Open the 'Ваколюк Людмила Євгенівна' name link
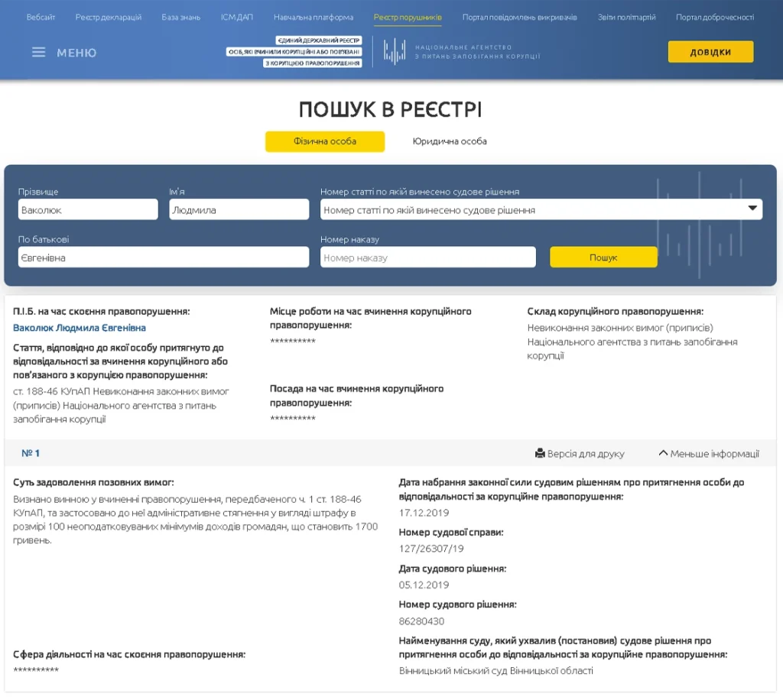The height and width of the screenshot is (700, 783). pyautogui.click(x=80, y=328)
